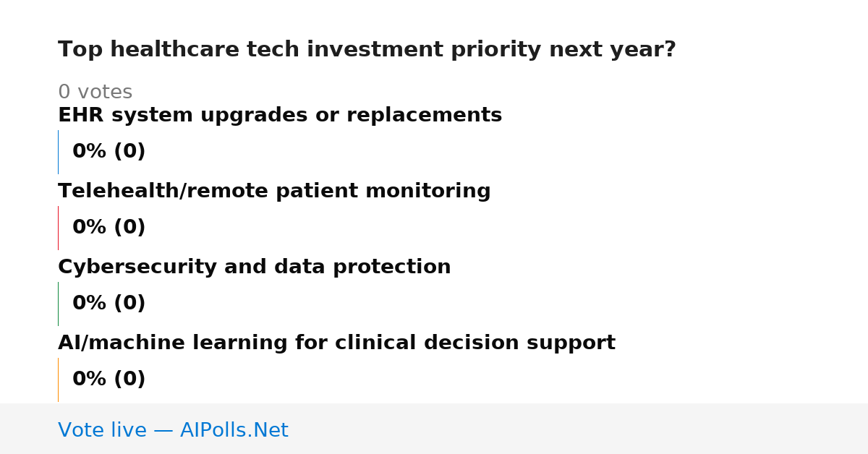The image size is (868, 454).
Task: Click the green bar marker for Cybersecurity
Action: 58,304
